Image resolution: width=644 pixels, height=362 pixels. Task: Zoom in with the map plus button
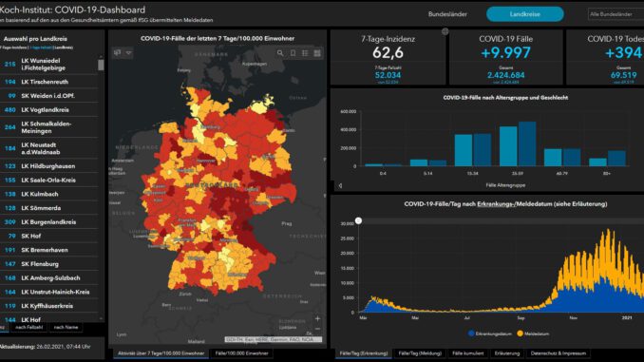coord(317,318)
